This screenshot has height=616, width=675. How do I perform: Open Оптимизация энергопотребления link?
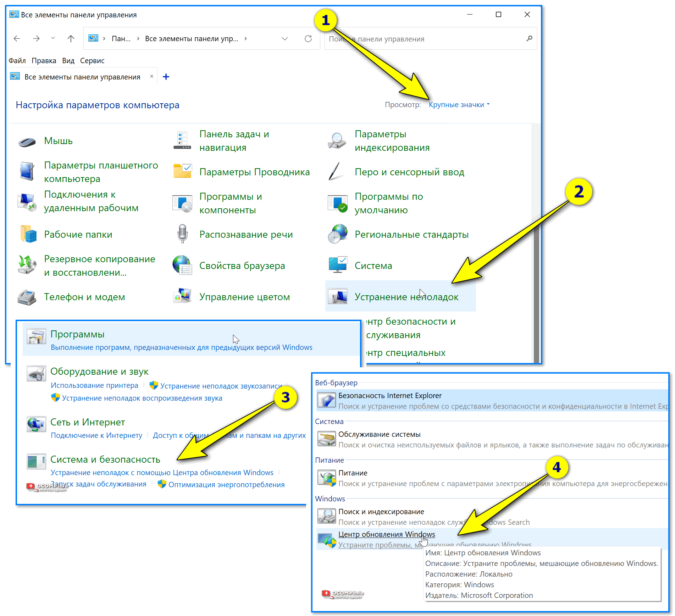click(226, 485)
